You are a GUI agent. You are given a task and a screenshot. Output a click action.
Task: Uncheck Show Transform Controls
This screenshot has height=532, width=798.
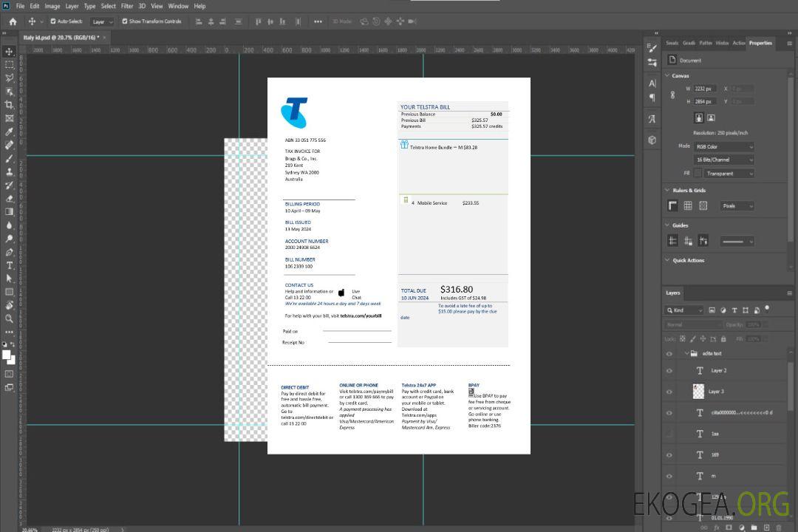click(x=125, y=21)
